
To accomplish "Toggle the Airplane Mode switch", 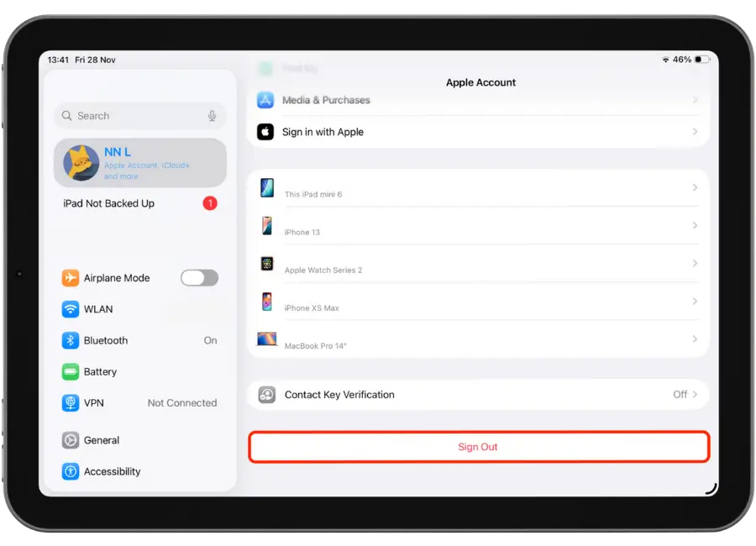I will pyautogui.click(x=199, y=278).
